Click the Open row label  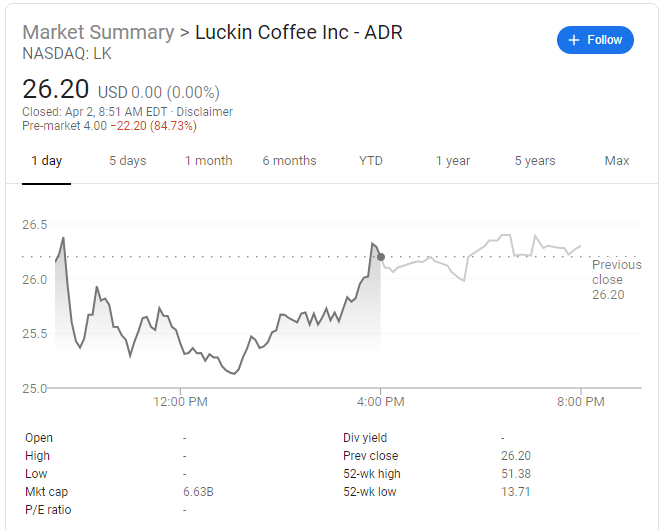pos(39,438)
